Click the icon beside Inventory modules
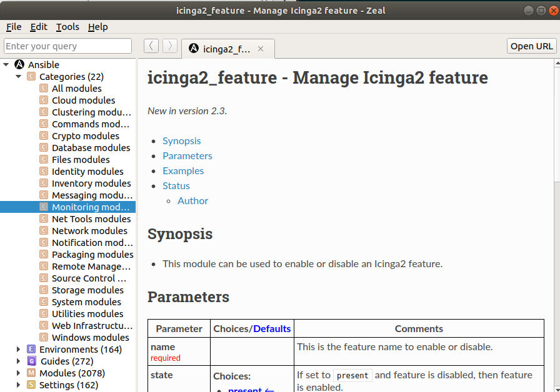The width and height of the screenshot is (560, 392). (44, 183)
